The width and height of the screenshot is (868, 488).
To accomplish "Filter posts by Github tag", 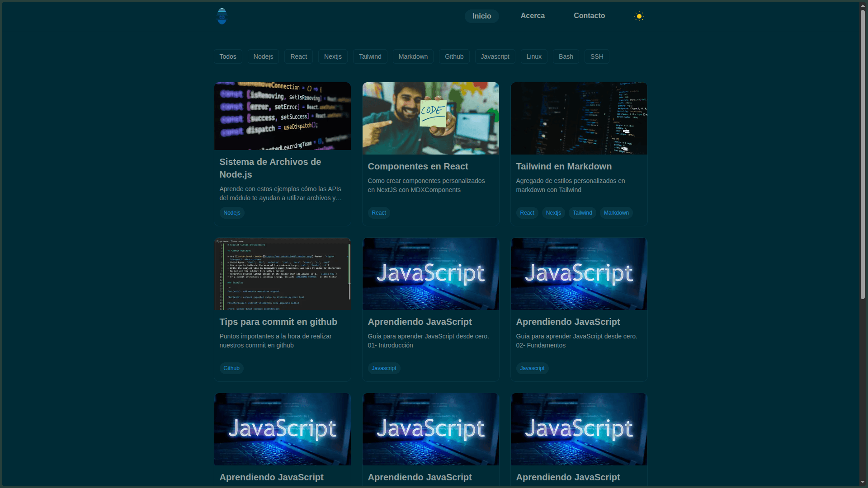I will click(x=454, y=56).
